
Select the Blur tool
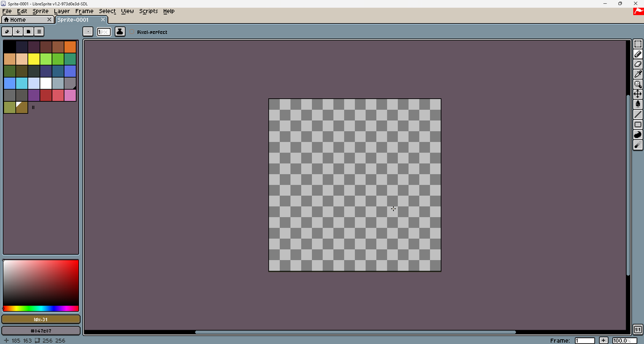coord(638,144)
